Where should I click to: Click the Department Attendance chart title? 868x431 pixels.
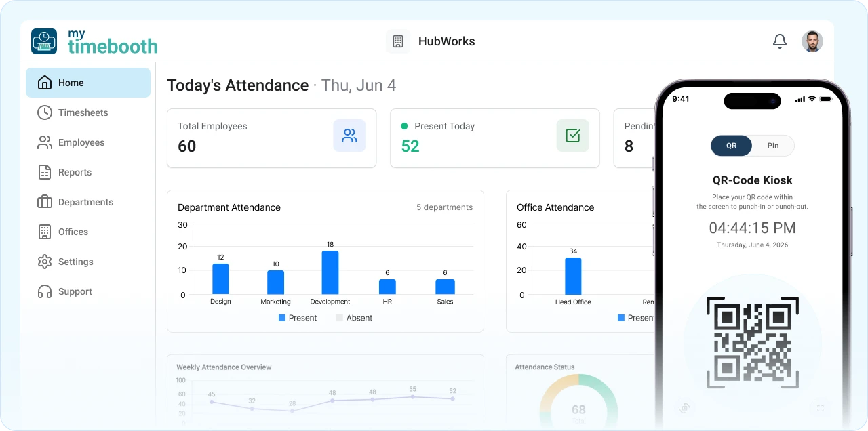point(229,207)
